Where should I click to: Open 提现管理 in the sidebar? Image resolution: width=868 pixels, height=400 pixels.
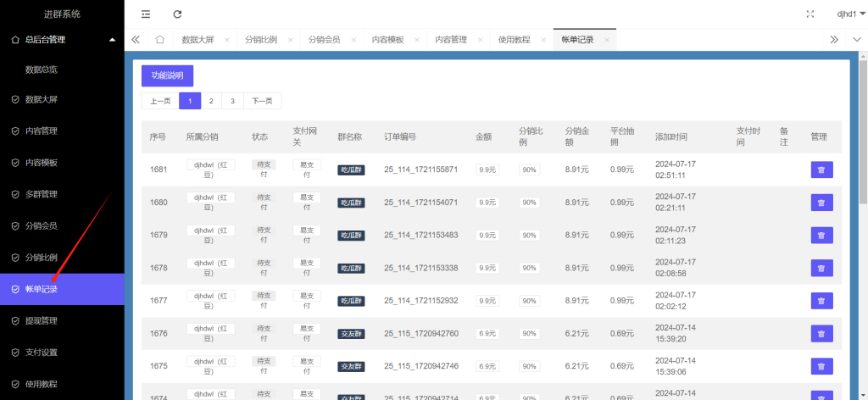(x=42, y=320)
